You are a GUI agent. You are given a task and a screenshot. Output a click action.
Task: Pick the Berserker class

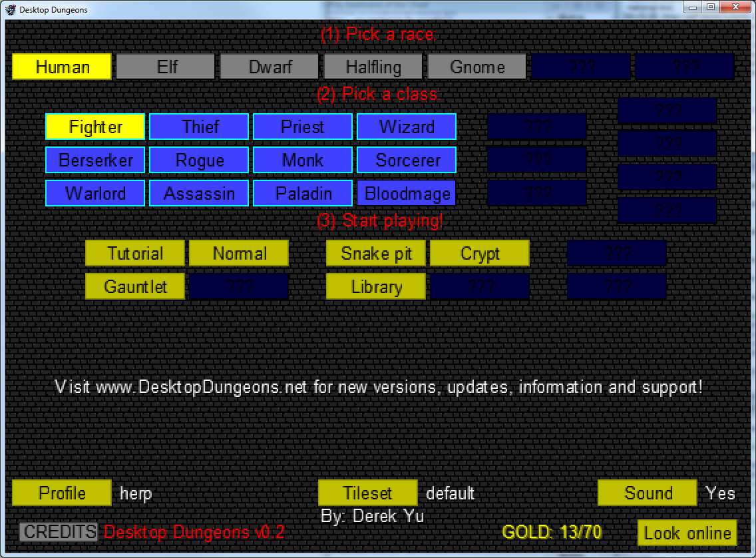[95, 160]
